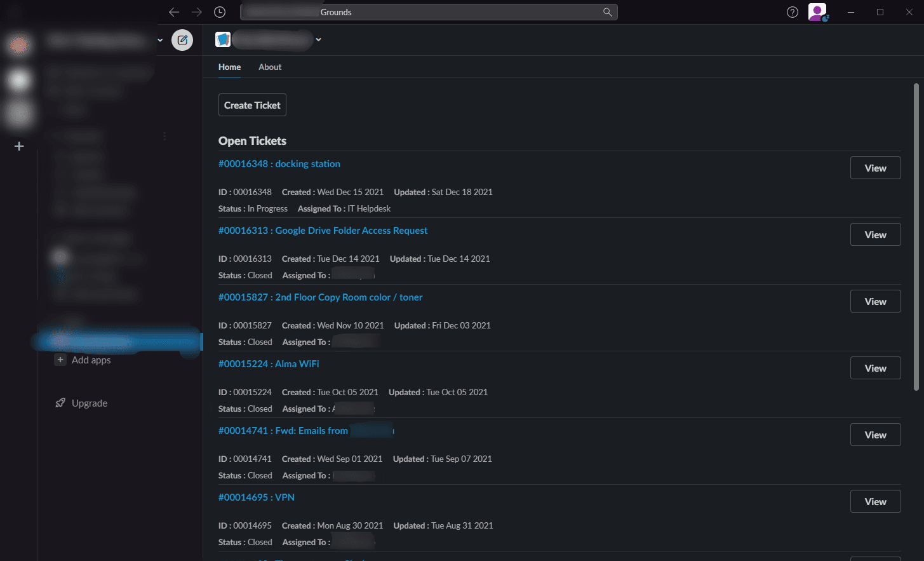The height and width of the screenshot is (561, 924).
Task: Click the compose new message icon
Action: coord(182,40)
